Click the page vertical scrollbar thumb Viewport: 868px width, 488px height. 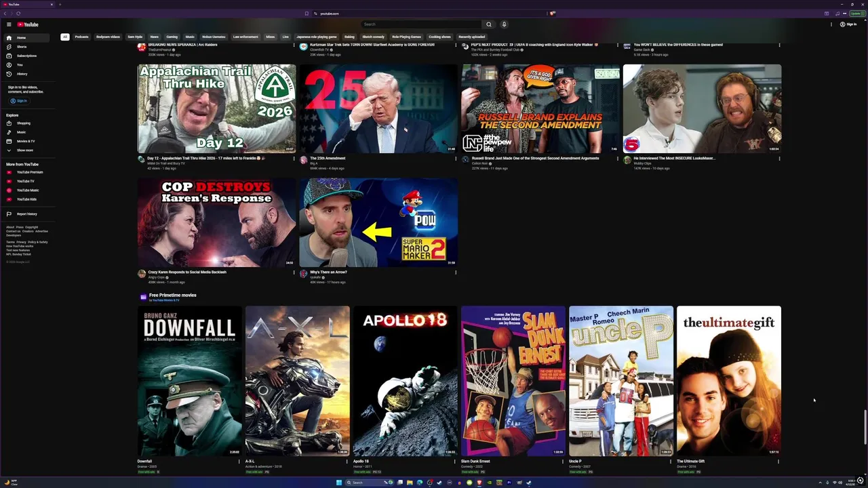click(x=865, y=428)
